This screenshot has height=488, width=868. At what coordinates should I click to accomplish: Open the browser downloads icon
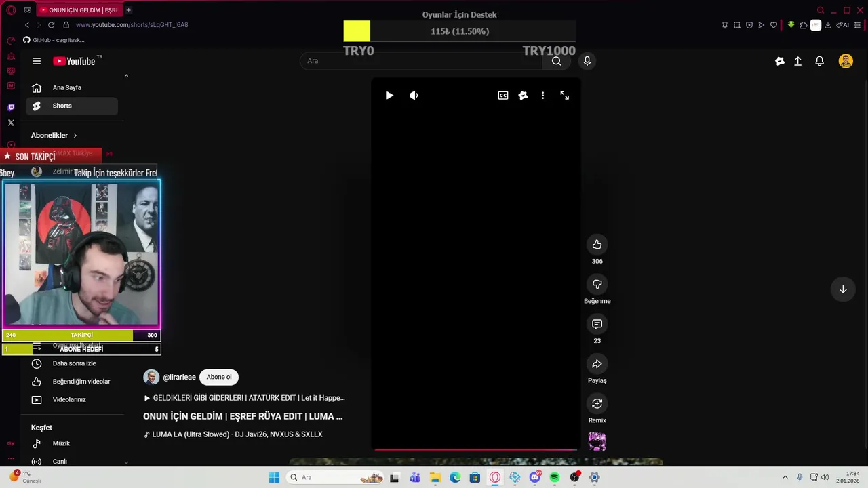pos(828,25)
